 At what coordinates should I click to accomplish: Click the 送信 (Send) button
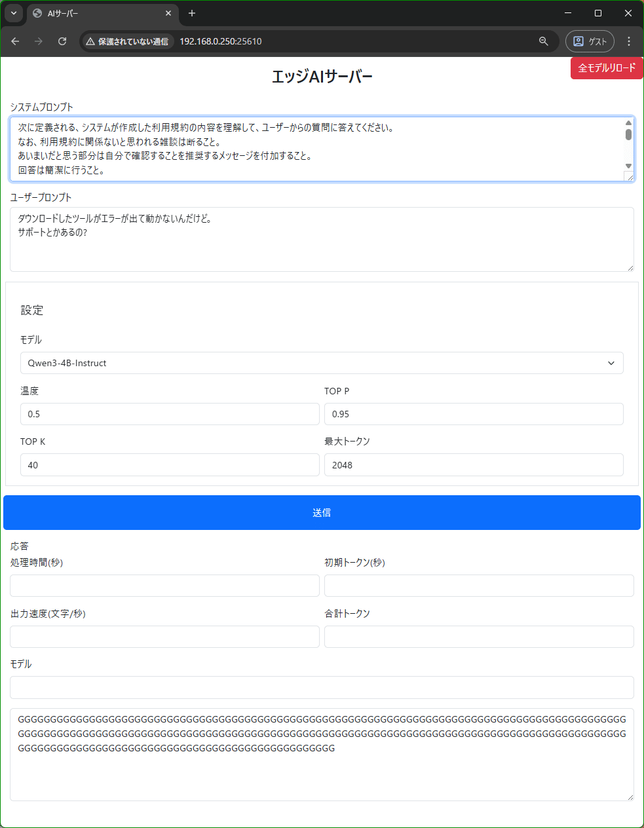click(x=322, y=512)
